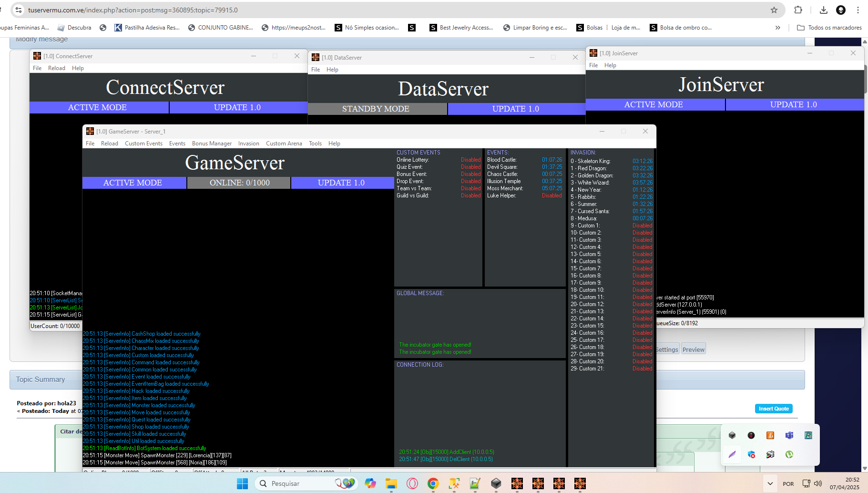Click JoinServer title bar app icon
Viewport: 868px width, 493px height.
click(593, 53)
